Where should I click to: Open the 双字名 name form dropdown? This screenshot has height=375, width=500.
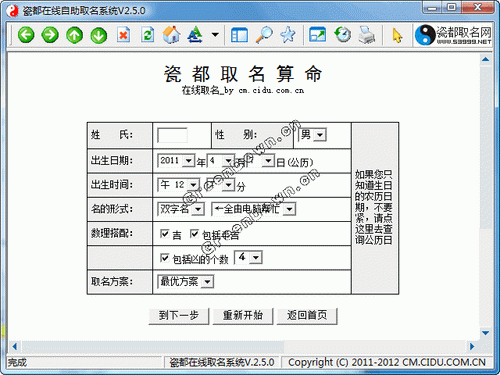click(181, 209)
